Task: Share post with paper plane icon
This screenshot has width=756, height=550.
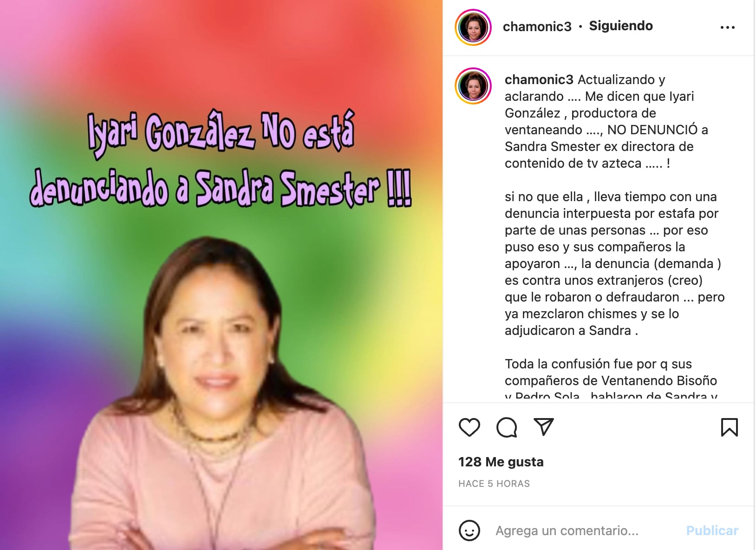Action: (543, 427)
